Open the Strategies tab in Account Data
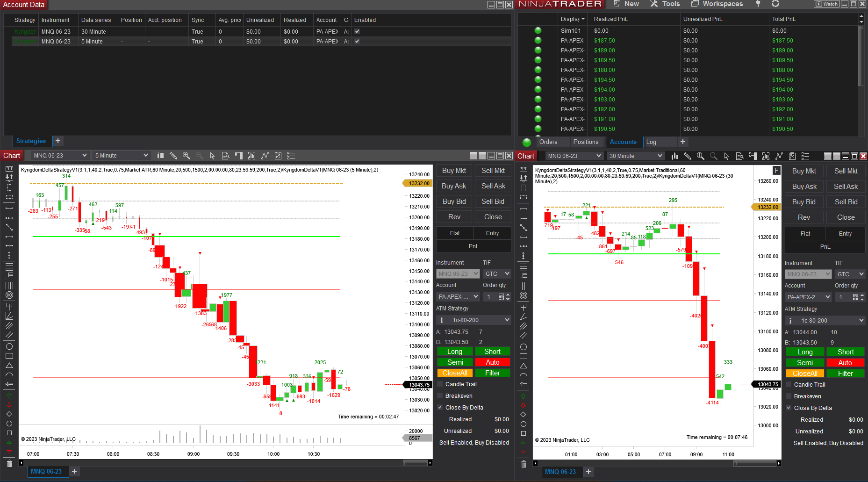Viewport: 868px width, 482px height. tap(31, 141)
